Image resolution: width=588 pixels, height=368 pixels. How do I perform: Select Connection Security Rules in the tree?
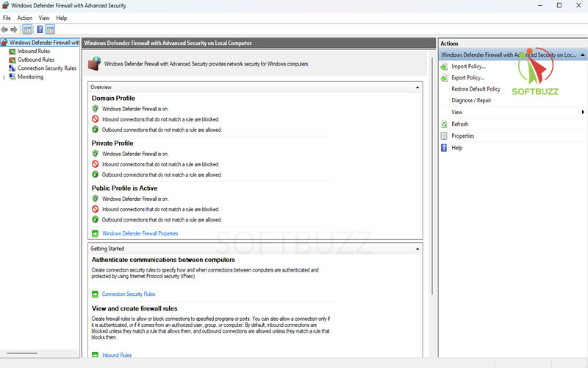tap(47, 68)
